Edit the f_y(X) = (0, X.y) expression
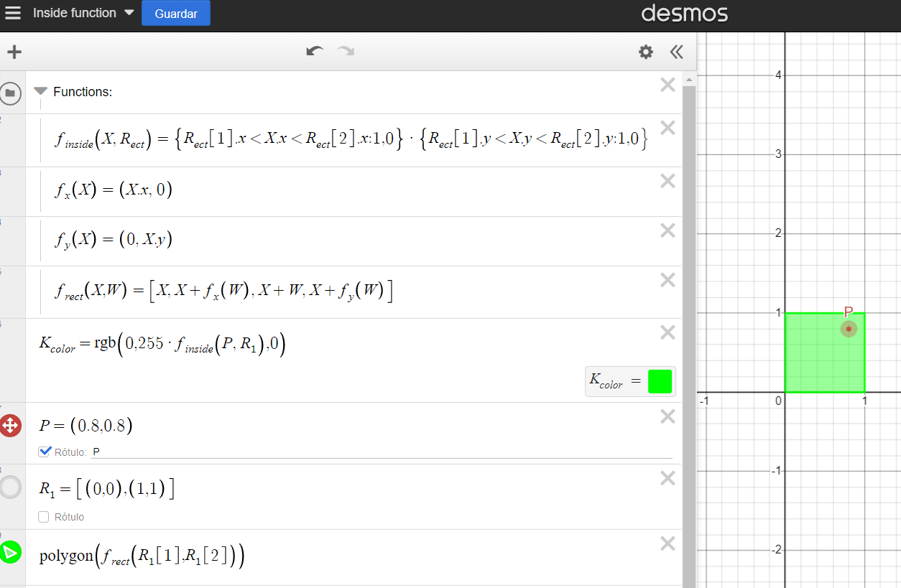 pyautogui.click(x=114, y=240)
